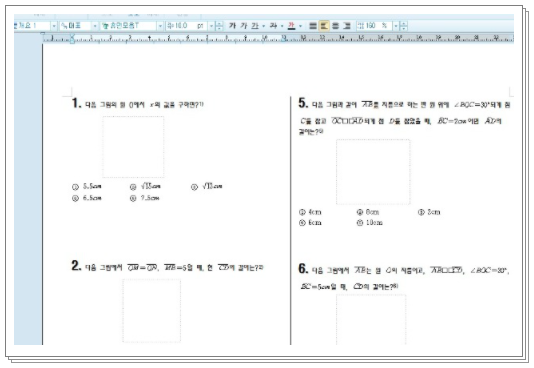Select the figure placeholder under question 5
The image size is (534, 368).
tap(373, 172)
